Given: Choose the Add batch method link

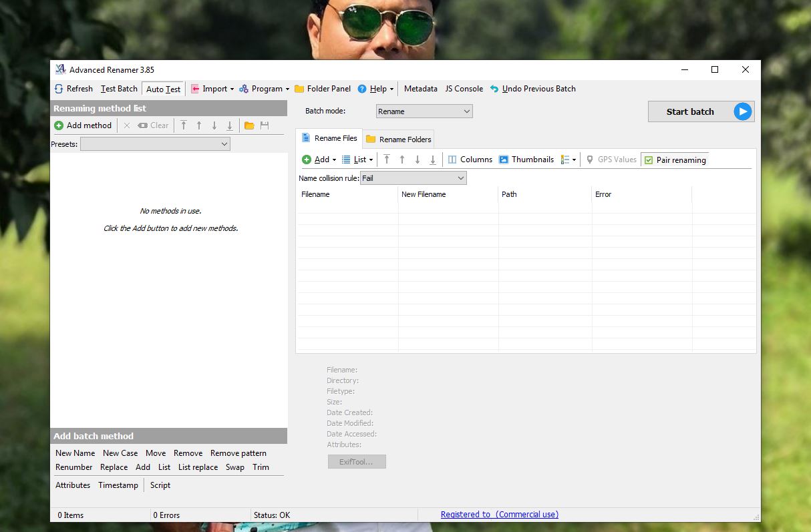Looking at the screenshot, I should coord(143,467).
